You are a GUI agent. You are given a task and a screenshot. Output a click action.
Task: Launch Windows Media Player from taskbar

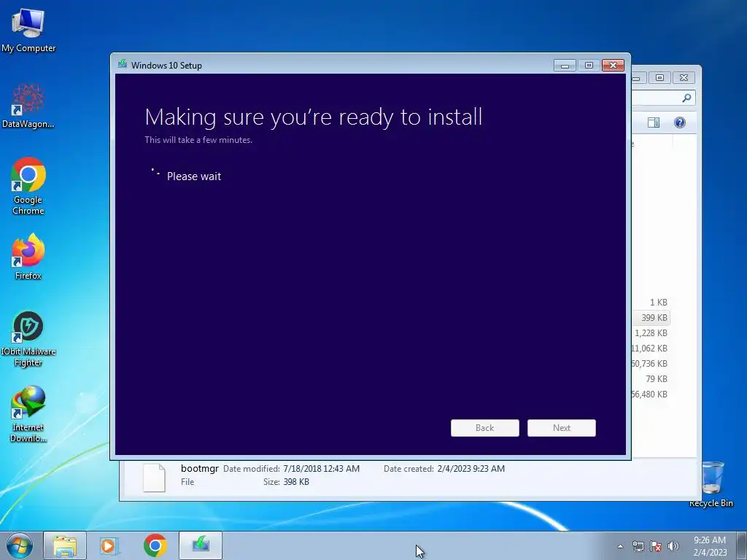click(x=109, y=545)
